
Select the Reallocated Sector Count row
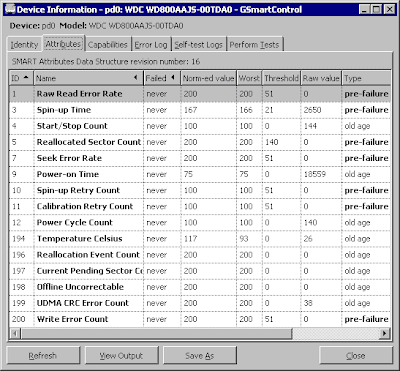200,142
